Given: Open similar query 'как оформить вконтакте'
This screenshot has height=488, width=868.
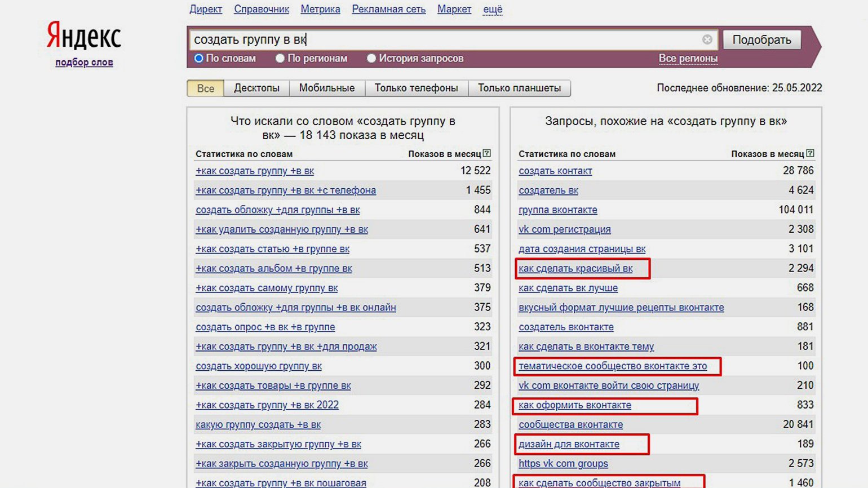Looking at the screenshot, I should 575,405.
